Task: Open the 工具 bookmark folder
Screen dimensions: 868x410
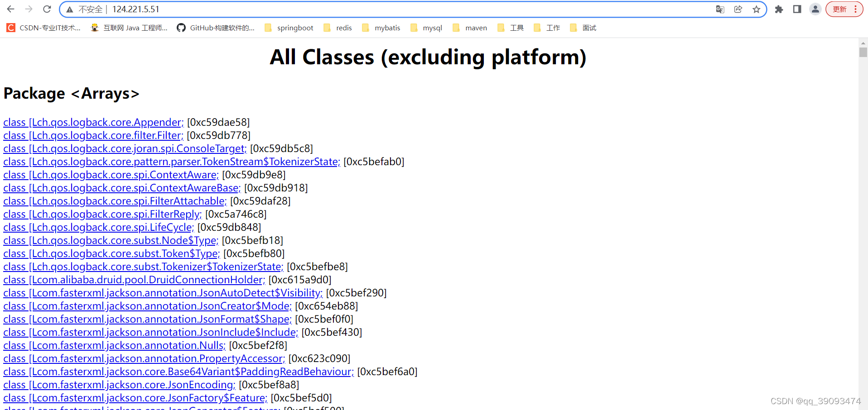Action: pos(511,28)
